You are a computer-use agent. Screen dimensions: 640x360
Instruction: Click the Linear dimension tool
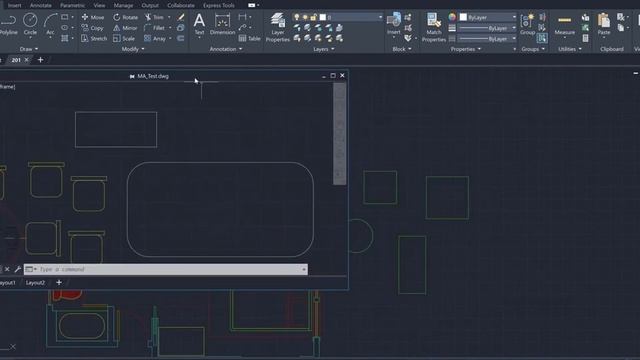242,17
